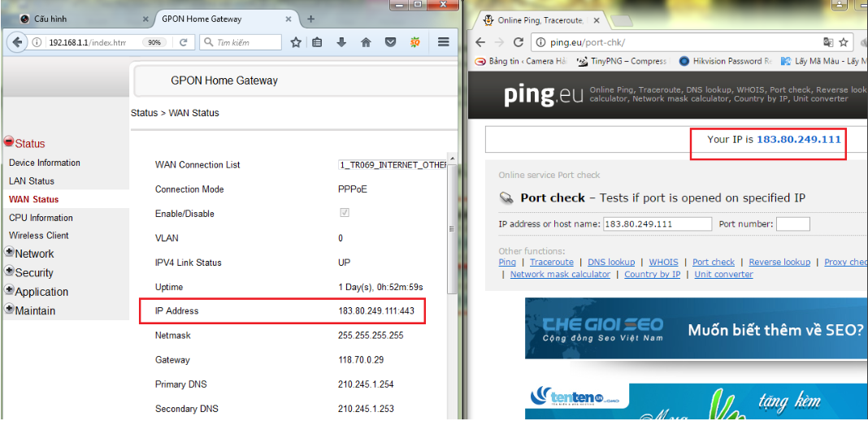Open Wireless Client page
The height and width of the screenshot is (421, 868).
click(39, 235)
